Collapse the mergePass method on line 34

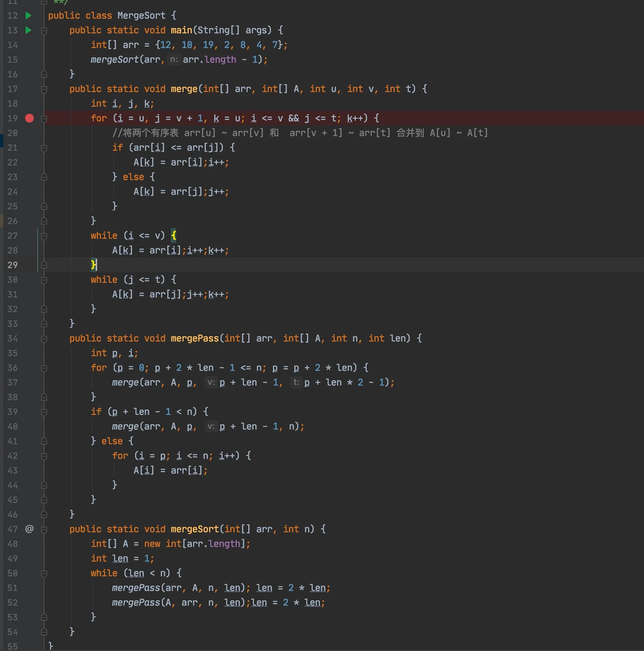[x=44, y=339]
